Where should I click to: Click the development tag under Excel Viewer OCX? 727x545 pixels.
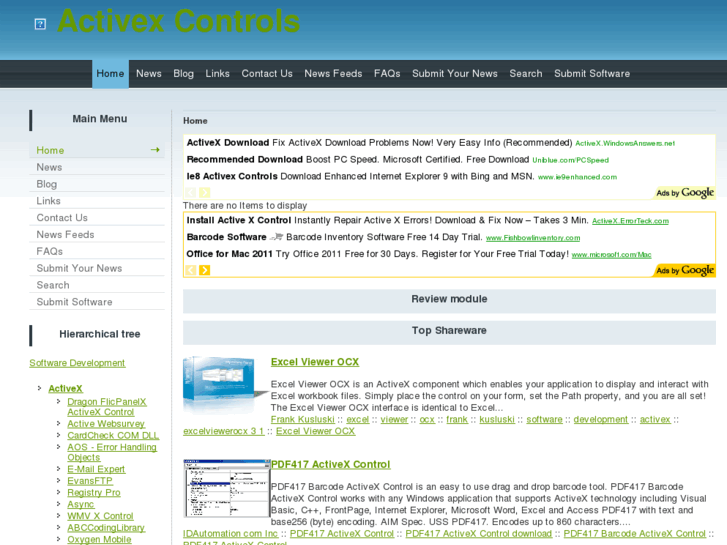[x=601, y=419]
